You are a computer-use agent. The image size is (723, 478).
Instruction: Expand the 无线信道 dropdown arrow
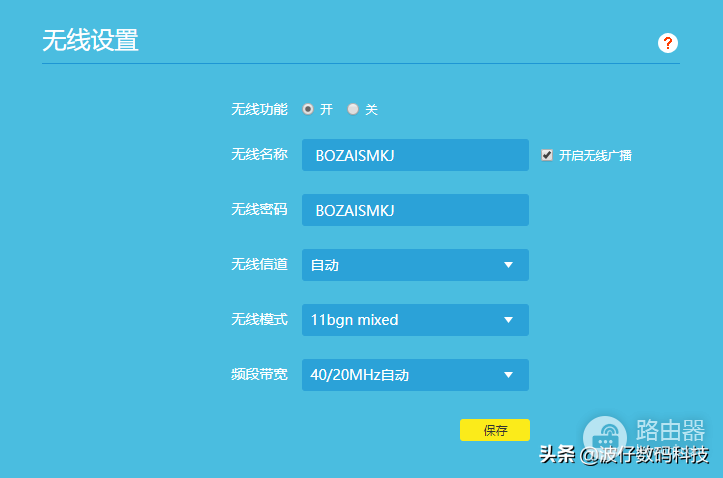508,265
